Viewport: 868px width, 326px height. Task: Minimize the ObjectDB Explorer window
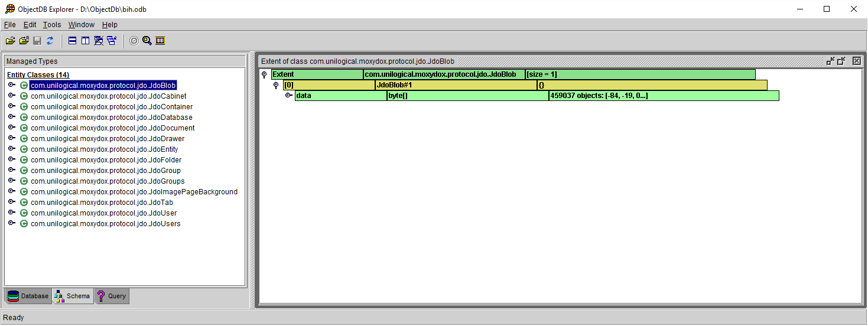click(799, 9)
